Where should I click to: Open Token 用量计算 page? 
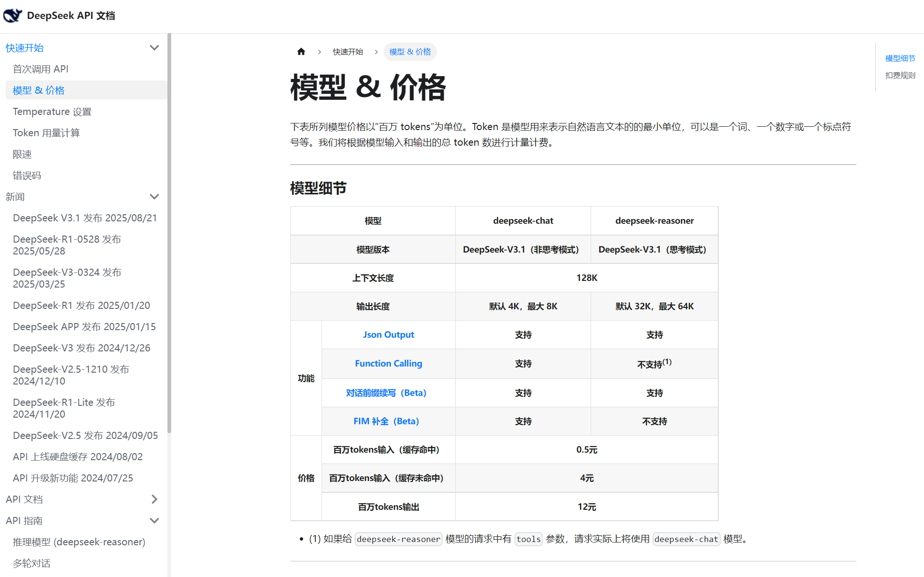[46, 133]
